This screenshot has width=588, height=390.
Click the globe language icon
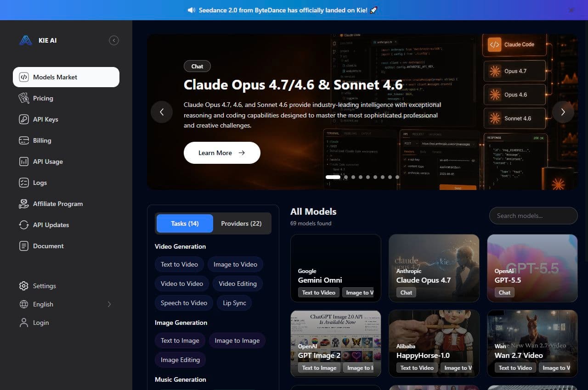pyautogui.click(x=23, y=304)
